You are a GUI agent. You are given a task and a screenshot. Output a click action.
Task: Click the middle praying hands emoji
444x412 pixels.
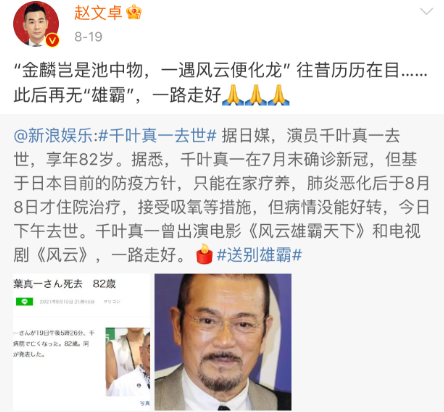pos(256,95)
